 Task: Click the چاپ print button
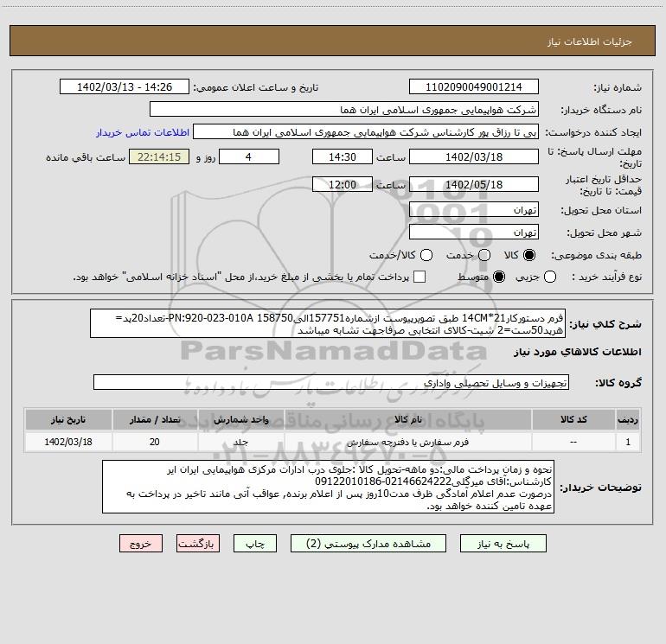pos(255,544)
